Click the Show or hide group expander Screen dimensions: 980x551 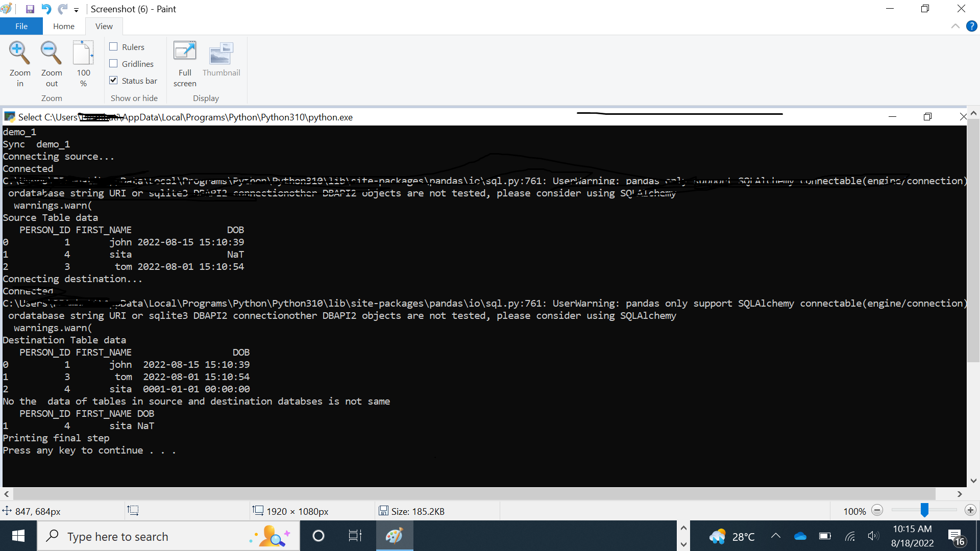[x=134, y=98]
